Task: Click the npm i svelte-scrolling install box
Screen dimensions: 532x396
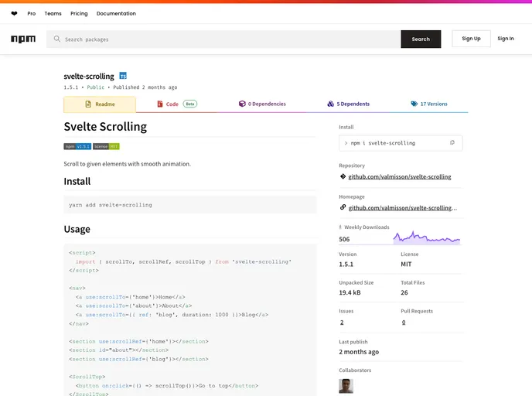Action: pos(401,143)
